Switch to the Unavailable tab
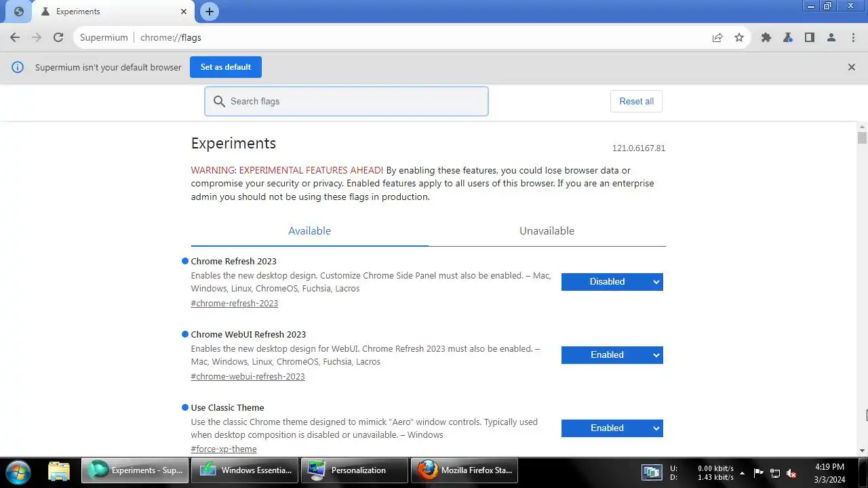The height and width of the screenshot is (488, 868). (547, 231)
